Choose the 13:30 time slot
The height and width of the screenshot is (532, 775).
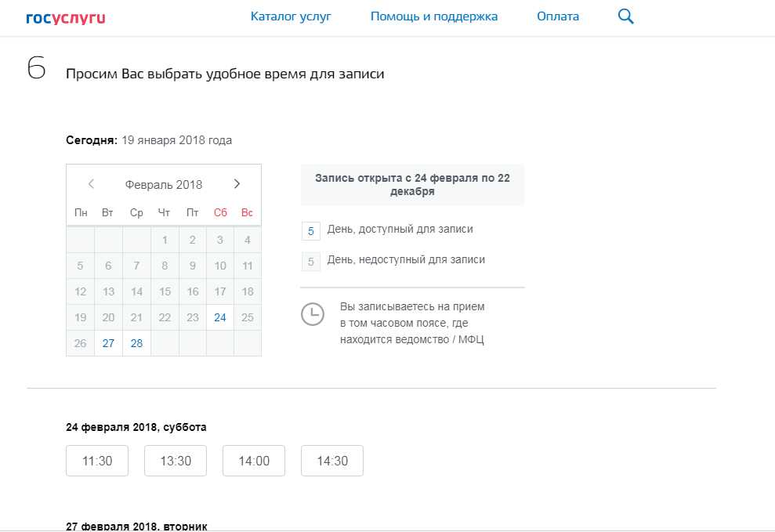[x=176, y=461]
